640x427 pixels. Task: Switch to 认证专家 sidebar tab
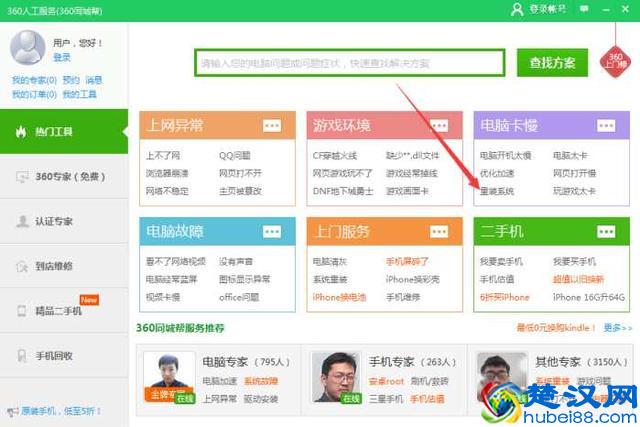click(64, 221)
